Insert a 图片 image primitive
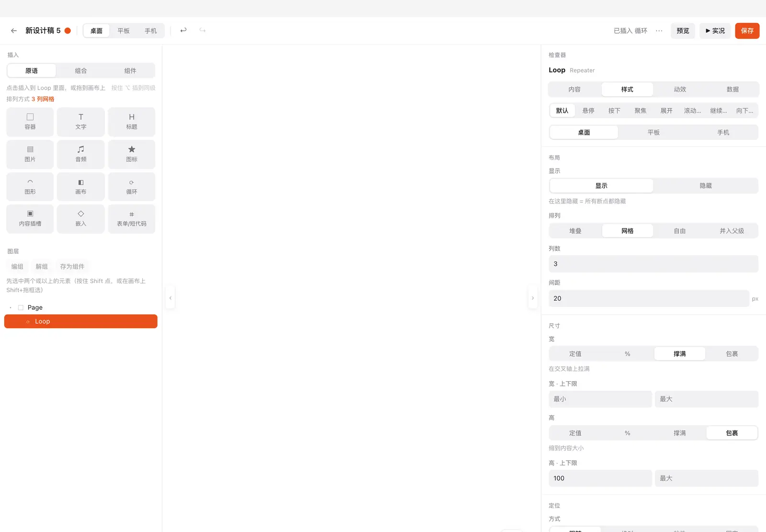766x532 pixels. (x=30, y=154)
